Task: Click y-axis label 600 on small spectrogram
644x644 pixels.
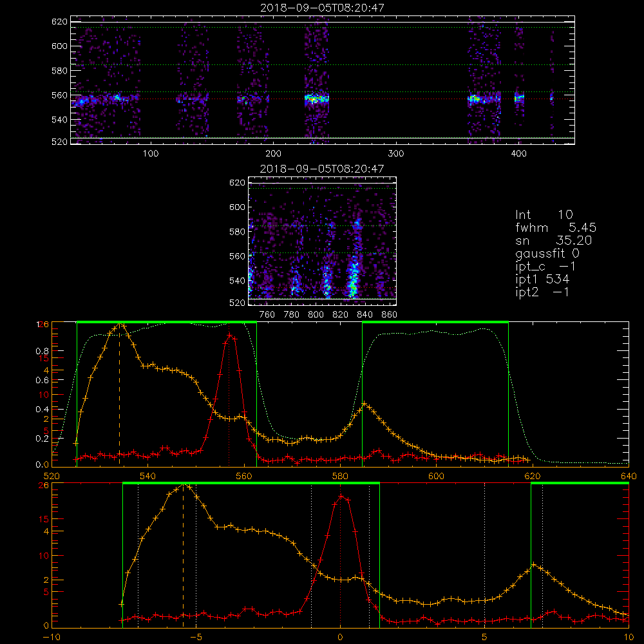Action: 237,207
